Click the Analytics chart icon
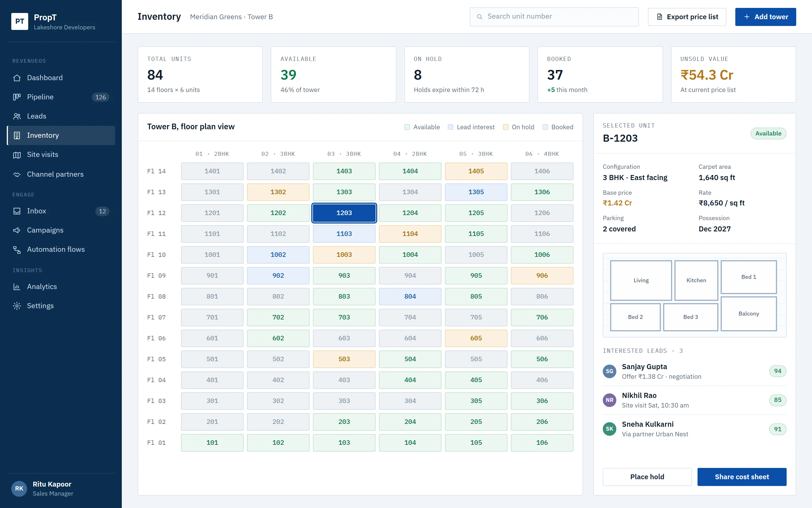The width and height of the screenshot is (812, 508). [x=17, y=286]
